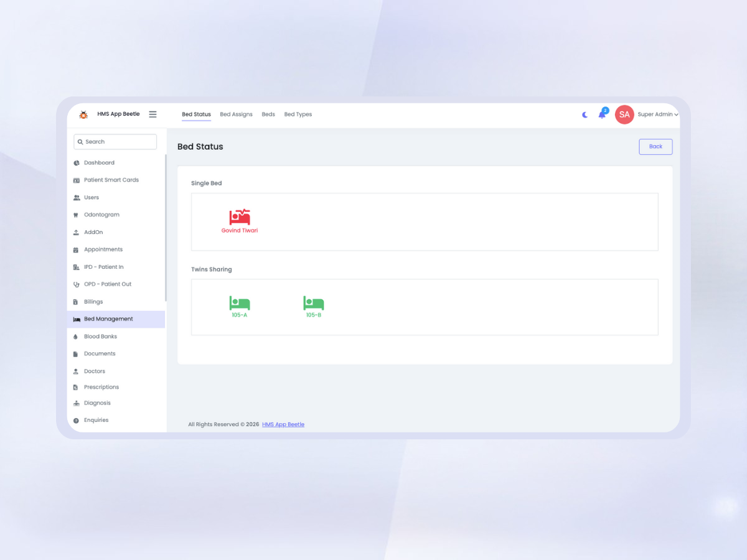Image resolution: width=747 pixels, height=560 pixels.
Task: Select the available green bed 105-B
Action: click(313, 304)
